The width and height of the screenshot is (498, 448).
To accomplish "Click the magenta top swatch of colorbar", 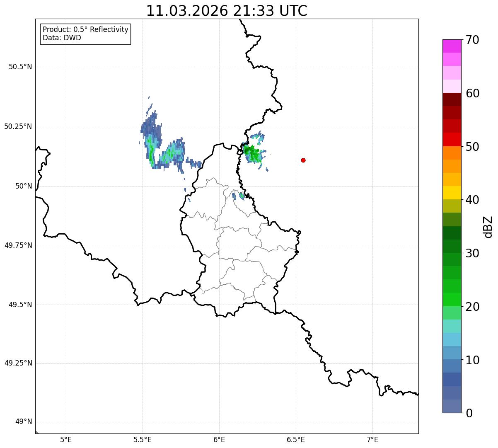I will (452, 46).
